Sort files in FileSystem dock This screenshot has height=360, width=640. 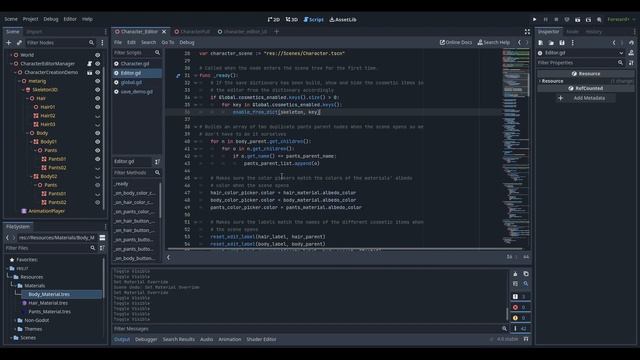102,248
